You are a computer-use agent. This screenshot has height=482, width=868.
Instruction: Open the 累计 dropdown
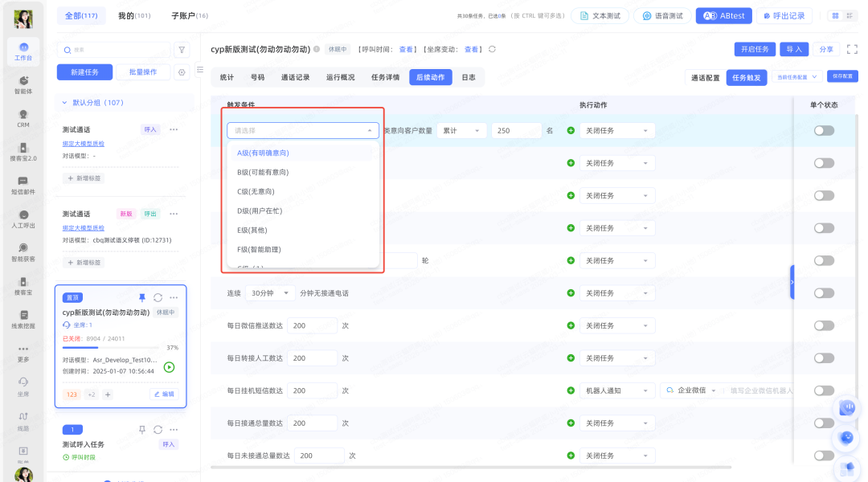(462, 130)
